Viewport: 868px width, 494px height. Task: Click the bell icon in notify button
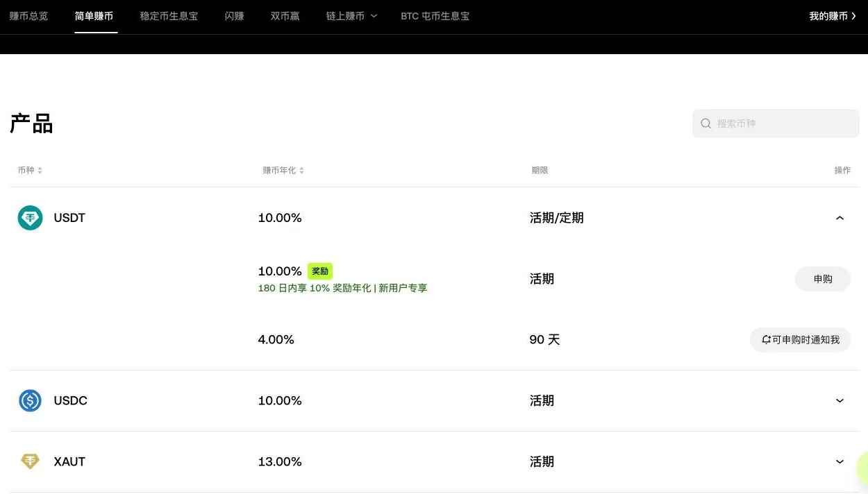pos(766,340)
